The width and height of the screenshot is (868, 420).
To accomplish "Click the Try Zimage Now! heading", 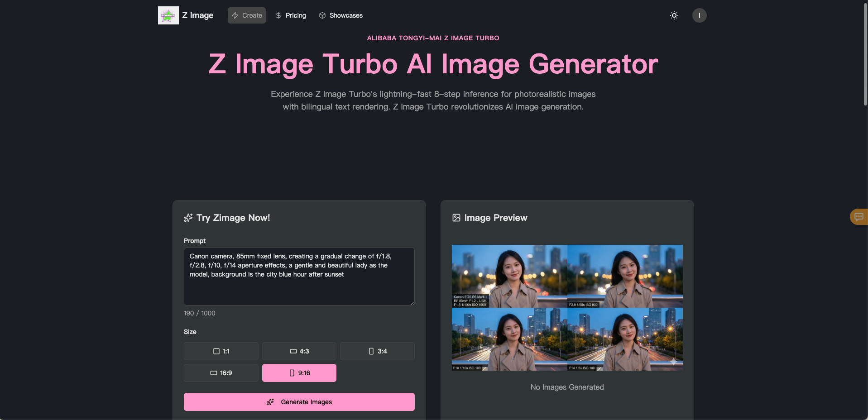I will pos(233,218).
